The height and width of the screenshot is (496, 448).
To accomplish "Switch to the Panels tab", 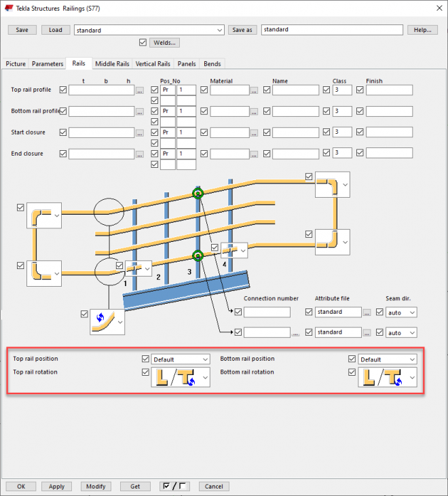I will [x=187, y=64].
